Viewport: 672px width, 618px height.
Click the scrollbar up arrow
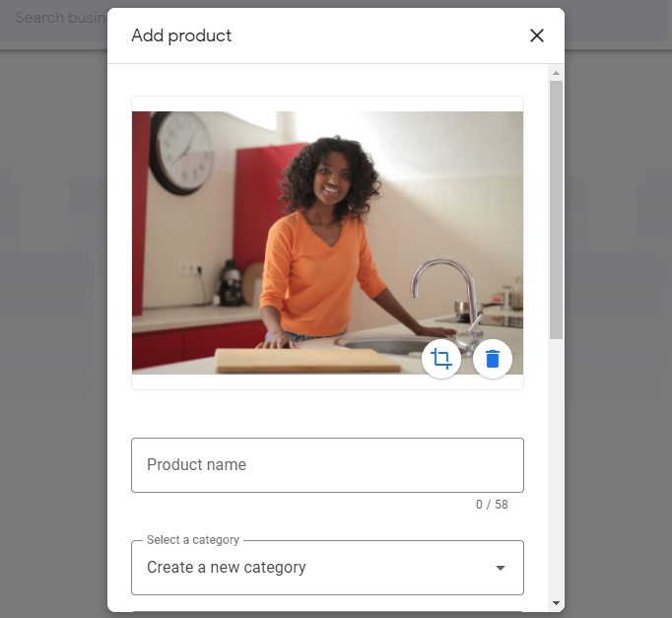(x=556, y=73)
